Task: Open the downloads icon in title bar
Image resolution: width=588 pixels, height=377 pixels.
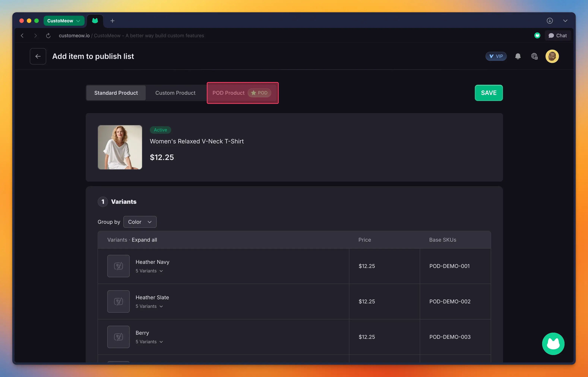Action: pos(550,21)
